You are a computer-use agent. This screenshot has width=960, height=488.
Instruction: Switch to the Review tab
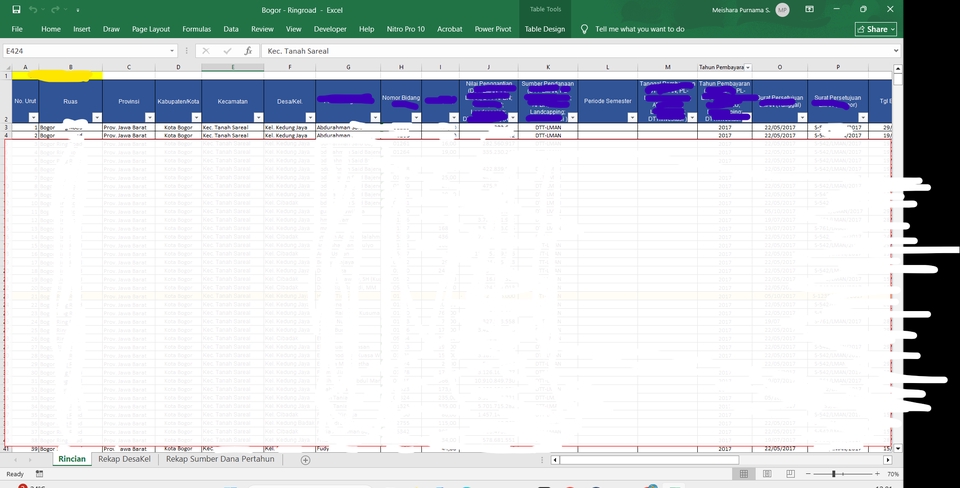pyautogui.click(x=262, y=29)
